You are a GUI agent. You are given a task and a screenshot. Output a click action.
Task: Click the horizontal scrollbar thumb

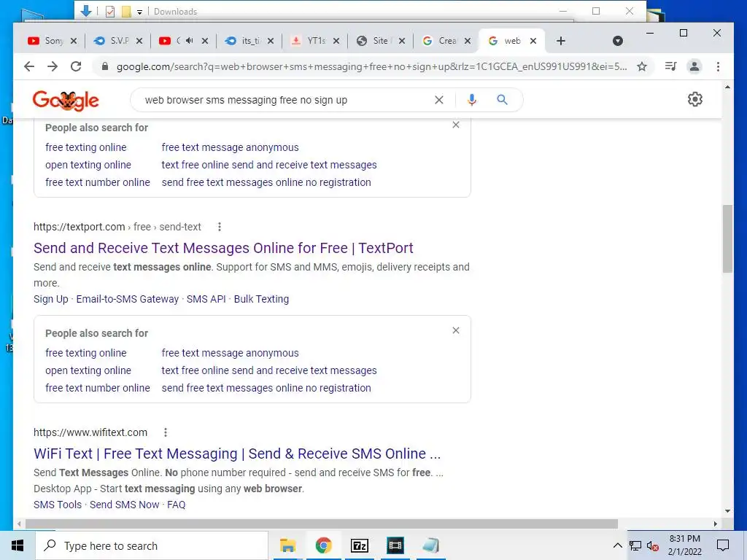322,524
